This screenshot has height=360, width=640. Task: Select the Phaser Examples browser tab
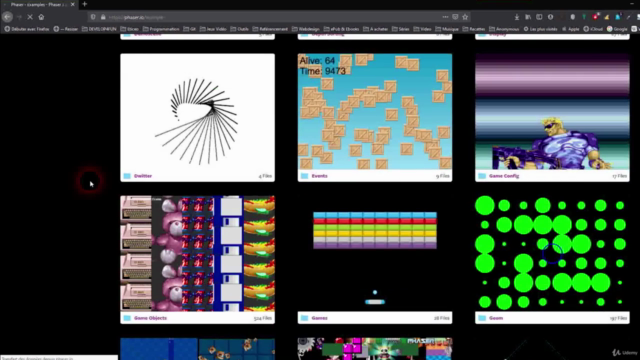(x=39, y=4)
